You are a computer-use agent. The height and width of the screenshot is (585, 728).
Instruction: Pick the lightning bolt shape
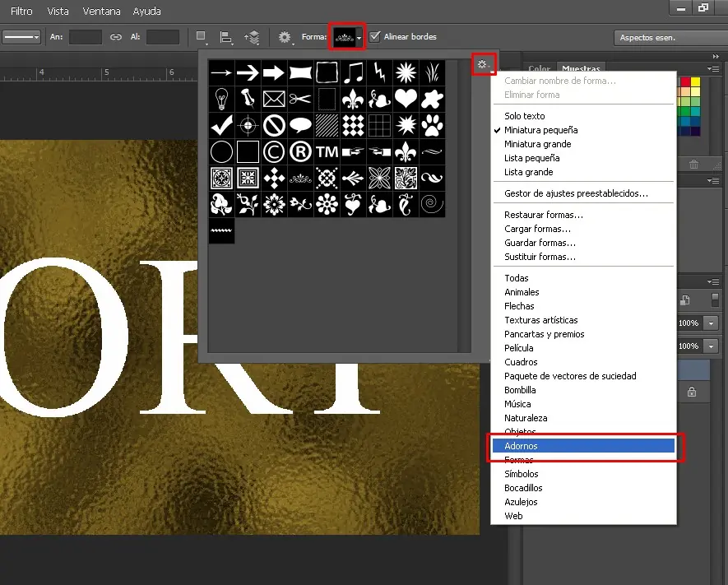(380, 73)
